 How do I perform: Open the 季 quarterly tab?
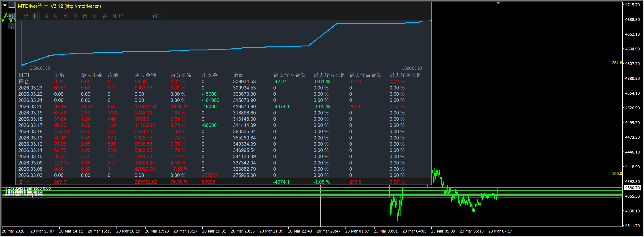[65, 16]
